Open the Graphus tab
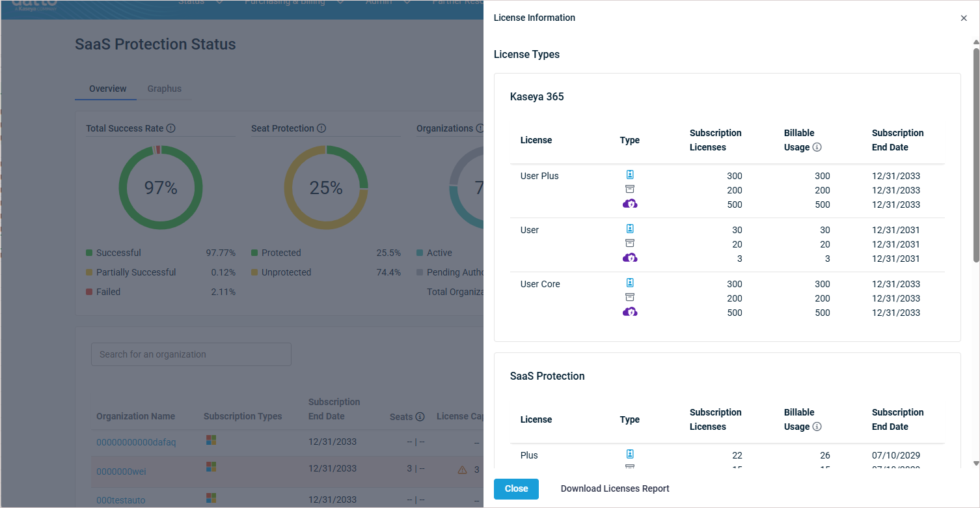The width and height of the screenshot is (980, 508). pos(164,89)
